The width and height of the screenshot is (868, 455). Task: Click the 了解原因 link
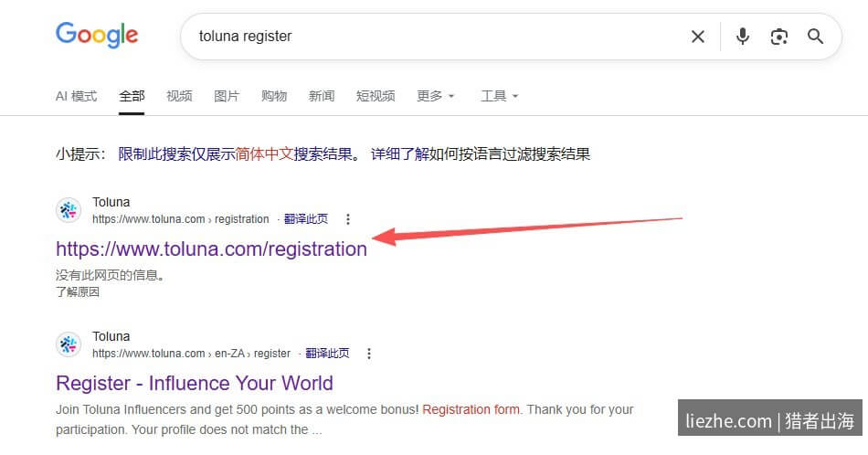coord(78,291)
